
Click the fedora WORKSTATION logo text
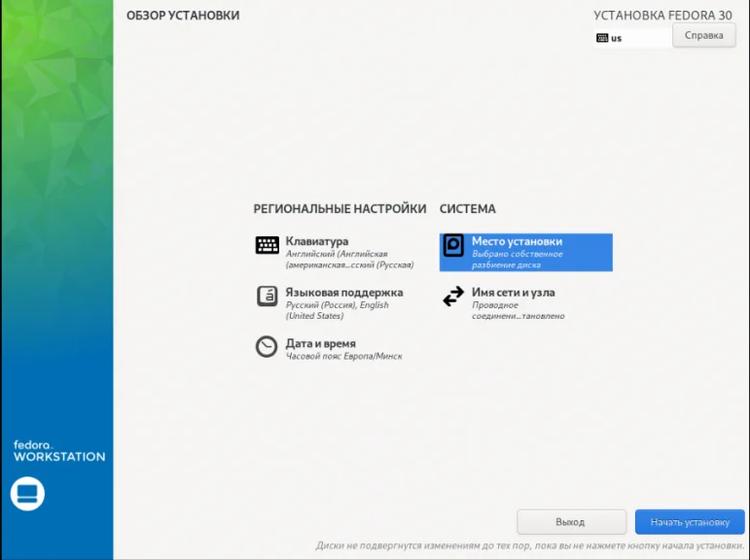click(x=59, y=451)
